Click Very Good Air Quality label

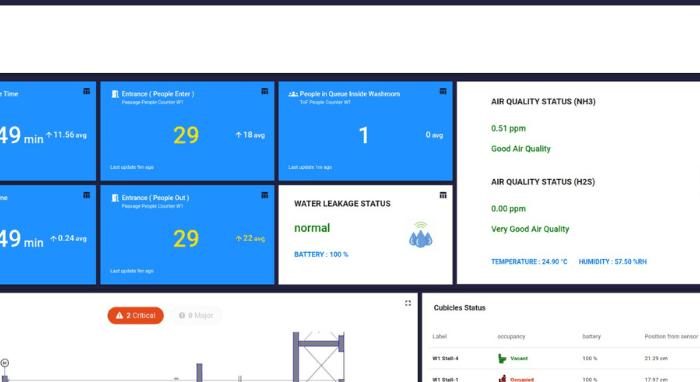click(530, 229)
